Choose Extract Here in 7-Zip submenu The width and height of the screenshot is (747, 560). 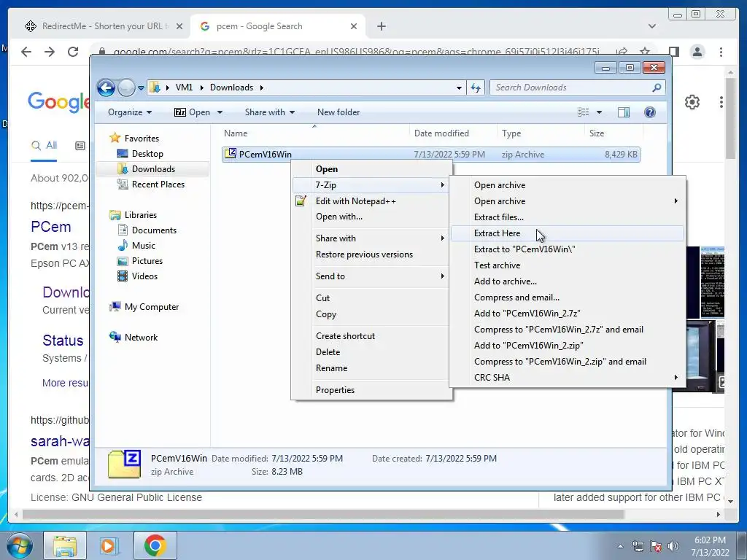pyautogui.click(x=568, y=233)
